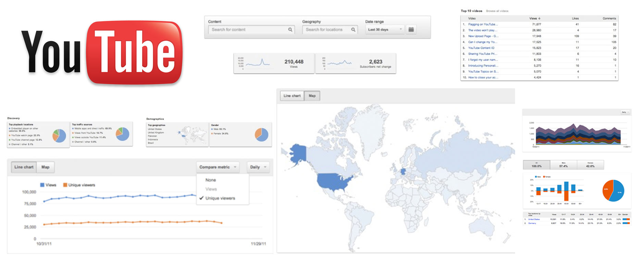644x266 pixels.
Task: Click the orange Unique viewers legend square
Action: coord(65,185)
